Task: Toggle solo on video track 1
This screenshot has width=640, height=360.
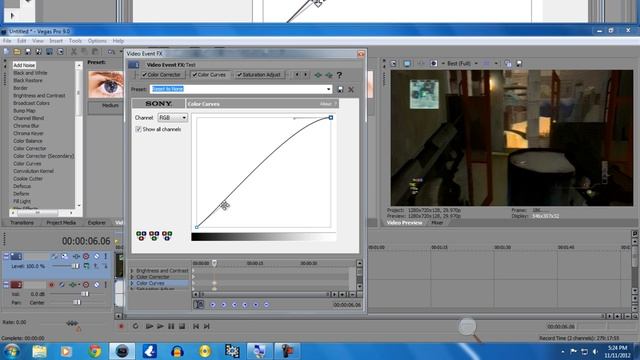Action: (x=105, y=256)
